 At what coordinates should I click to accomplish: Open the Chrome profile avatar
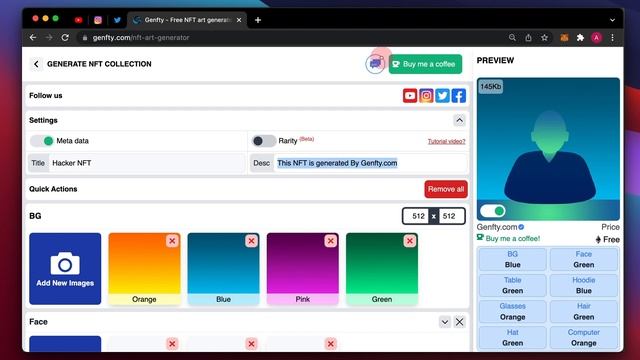596,38
